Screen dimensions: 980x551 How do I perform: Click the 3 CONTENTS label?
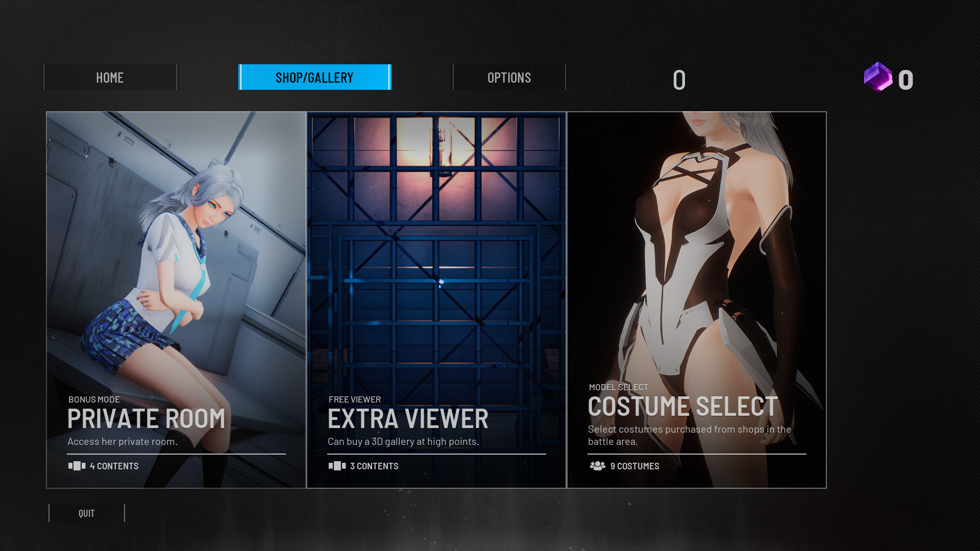coord(374,466)
